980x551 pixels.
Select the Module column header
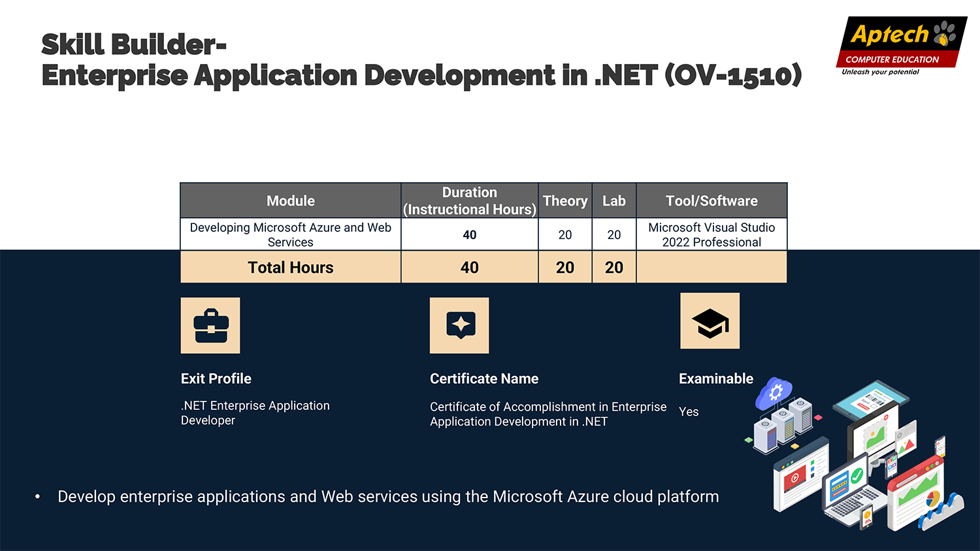click(291, 201)
